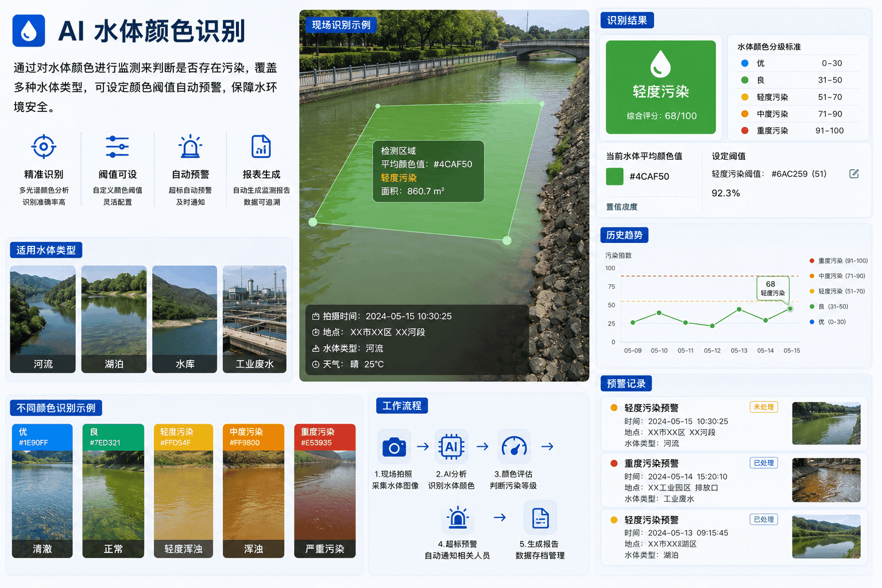Click the 92.3% confidence value

click(x=726, y=193)
